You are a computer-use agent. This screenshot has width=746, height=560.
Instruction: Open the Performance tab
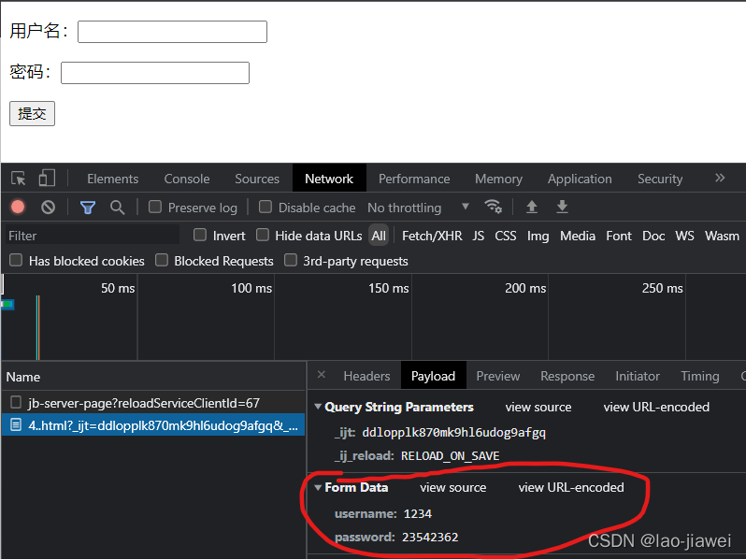pos(414,179)
